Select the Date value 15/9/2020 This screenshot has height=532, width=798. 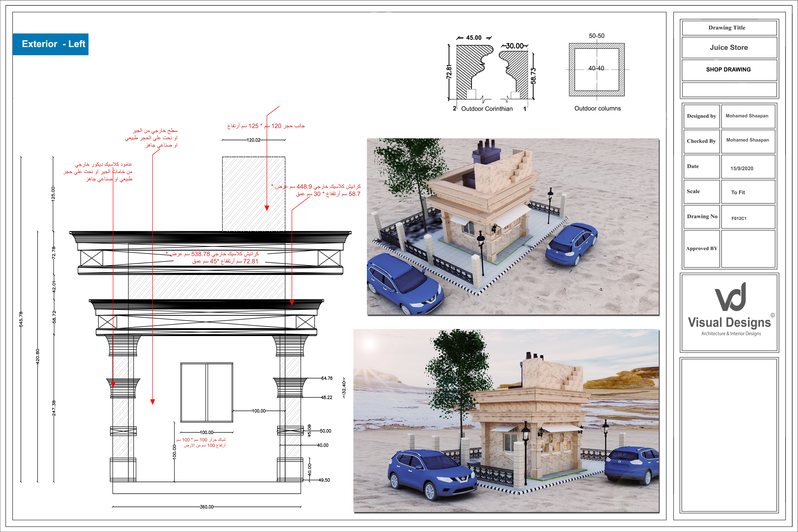coord(742,169)
